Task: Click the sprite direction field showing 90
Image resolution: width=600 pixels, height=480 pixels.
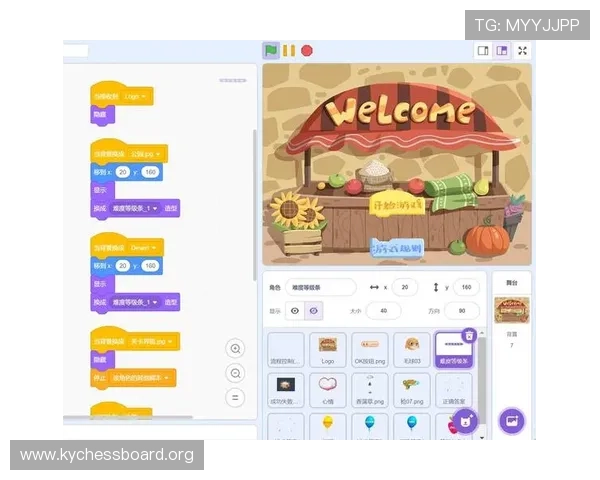Action: coord(462,310)
